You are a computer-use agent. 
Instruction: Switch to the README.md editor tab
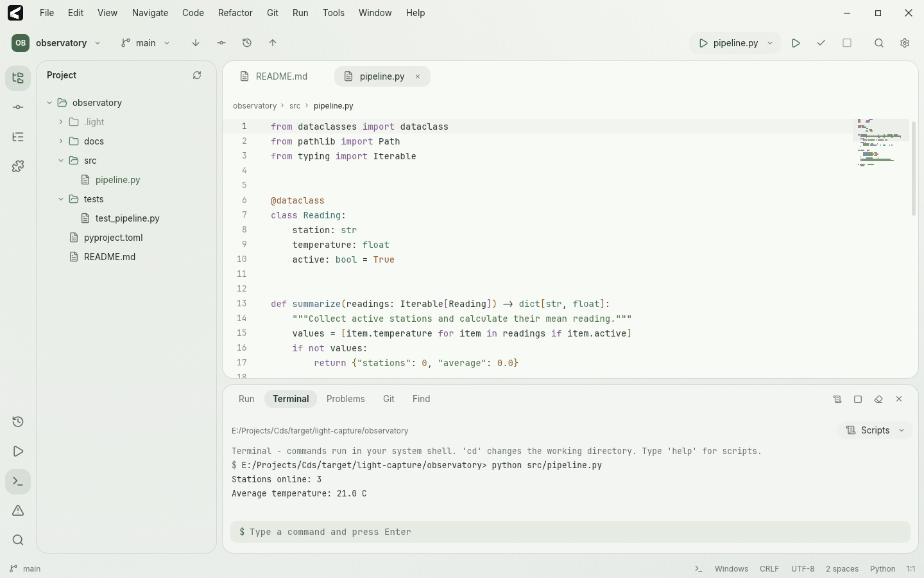pyautogui.click(x=275, y=76)
